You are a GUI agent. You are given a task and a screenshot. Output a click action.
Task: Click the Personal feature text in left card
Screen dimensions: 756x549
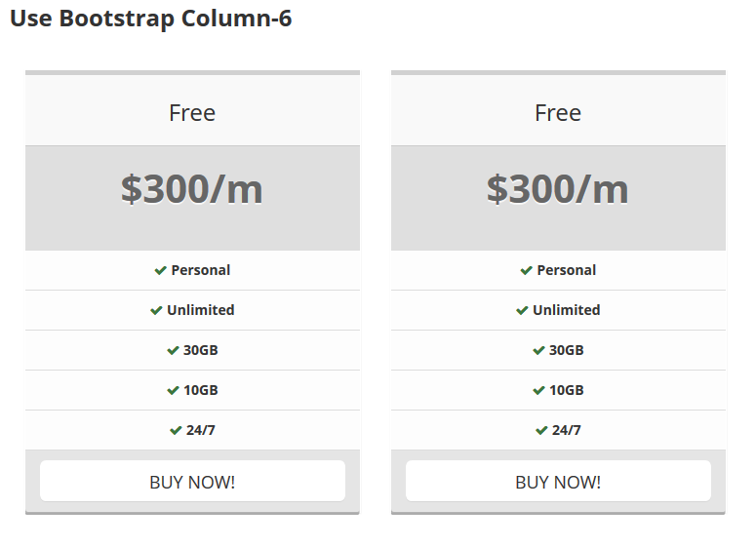click(x=201, y=270)
